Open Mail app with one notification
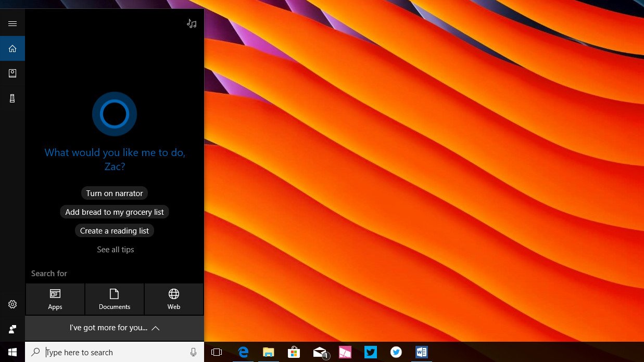644x362 pixels. [x=320, y=352]
